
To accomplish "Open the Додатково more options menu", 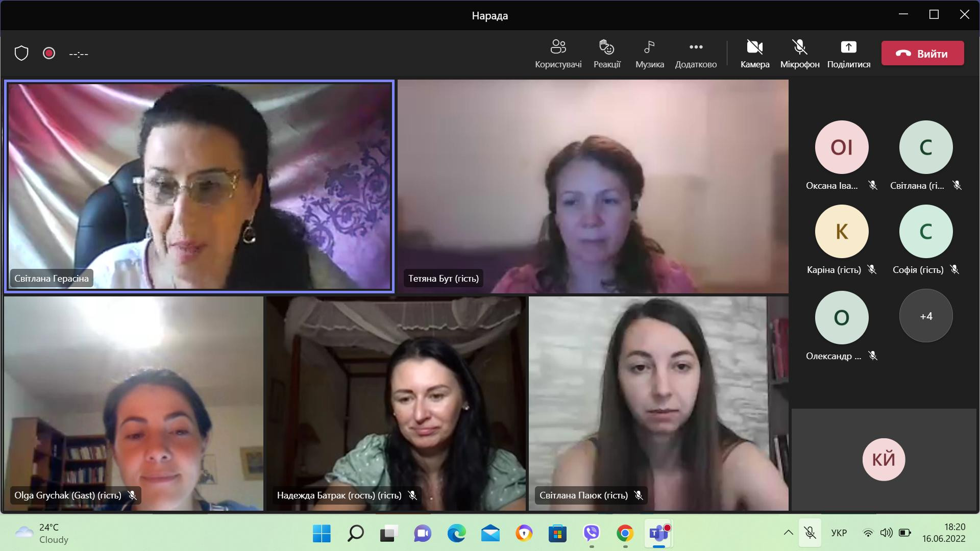I will click(x=696, y=53).
